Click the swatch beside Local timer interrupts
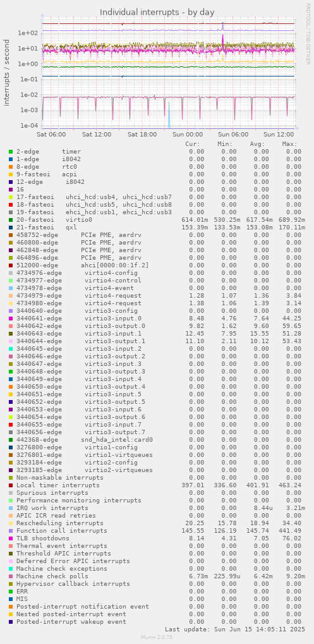 pyautogui.click(x=11, y=485)
